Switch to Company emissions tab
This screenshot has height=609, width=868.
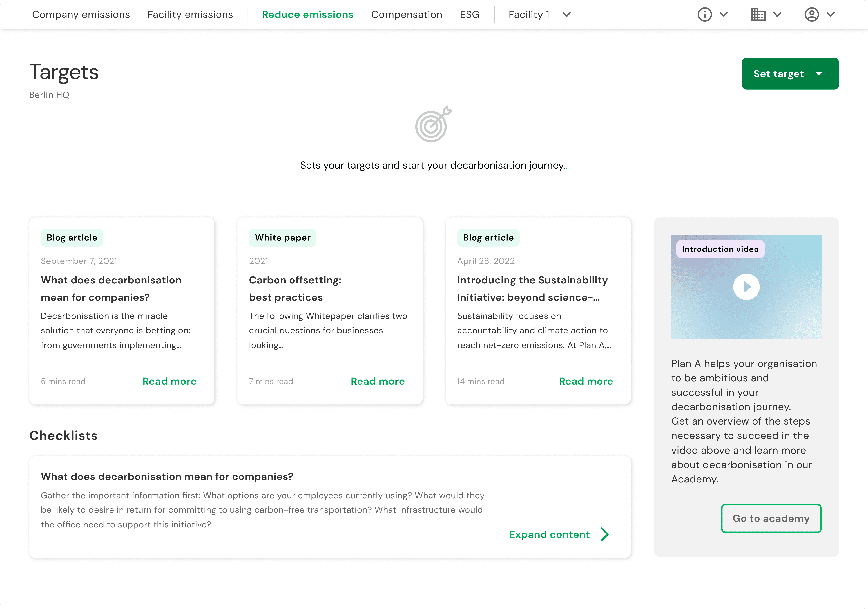pyautogui.click(x=81, y=14)
